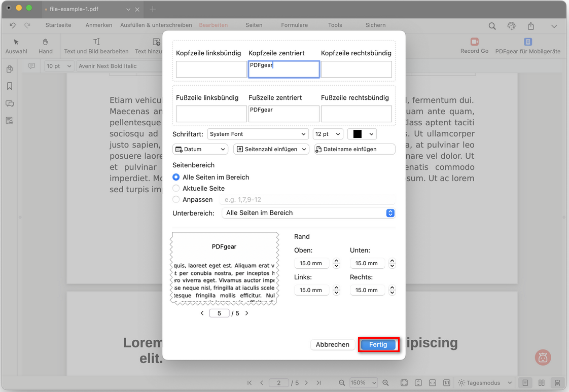Image resolution: width=569 pixels, height=392 pixels.
Task: Open the Schriftart System Font dropdown
Action: (258, 134)
